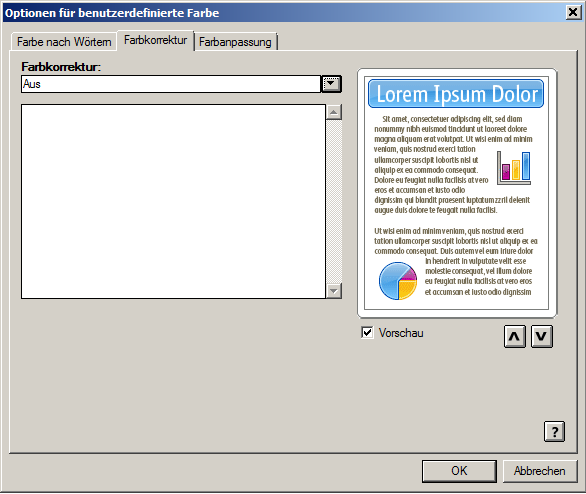586x494 pixels.
Task: Click the scroll down arrow of the list
Action: click(334, 291)
